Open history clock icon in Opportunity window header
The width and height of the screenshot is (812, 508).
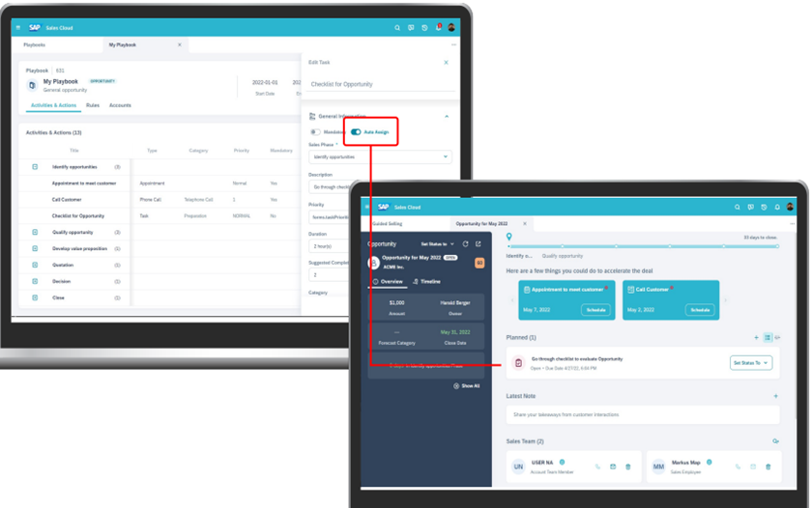pyautogui.click(x=764, y=207)
